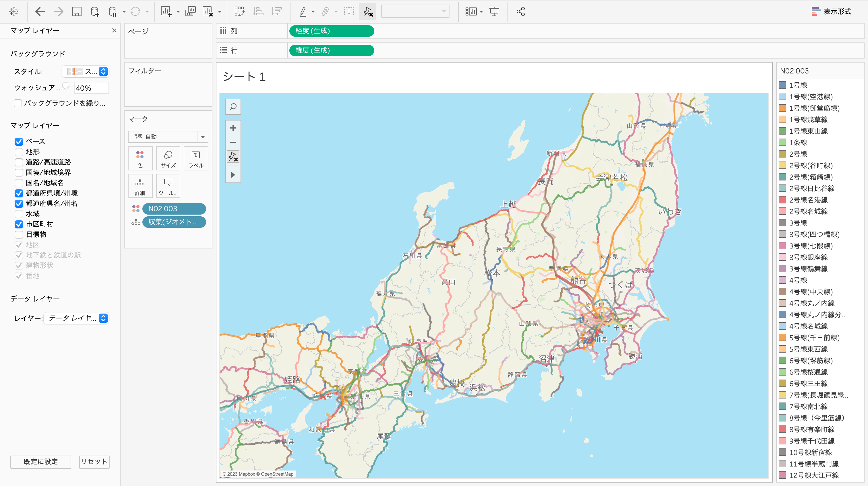This screenshot has width=868, height=486.
Task: Activate Presentation mode icon in toolbar
Action: tap(494, 11)
